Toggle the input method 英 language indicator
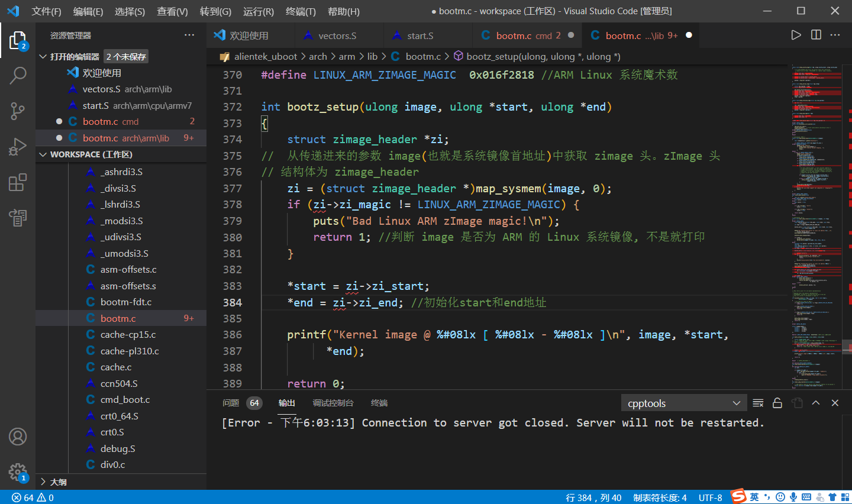852x504 pixels. click(x=754, y=497)
